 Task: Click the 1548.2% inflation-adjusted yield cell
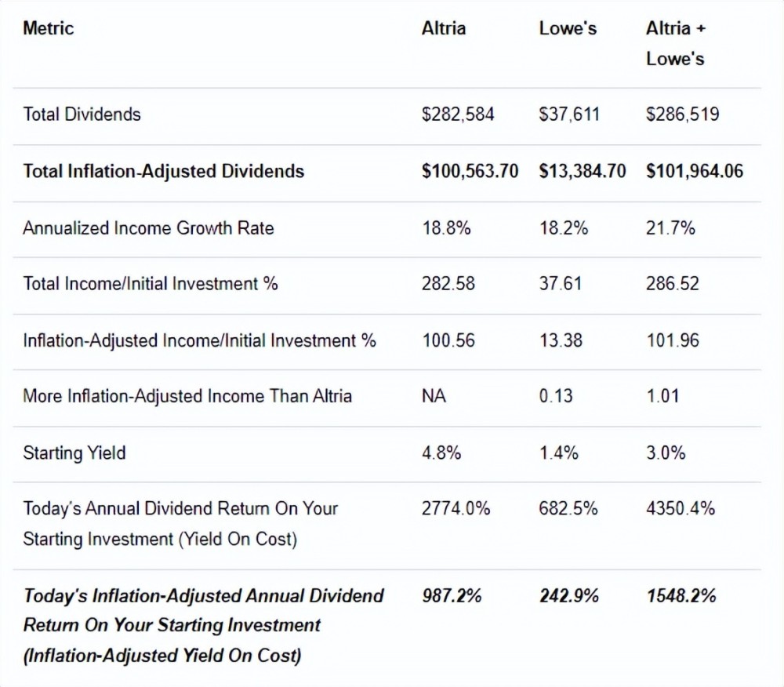(681, 596)
